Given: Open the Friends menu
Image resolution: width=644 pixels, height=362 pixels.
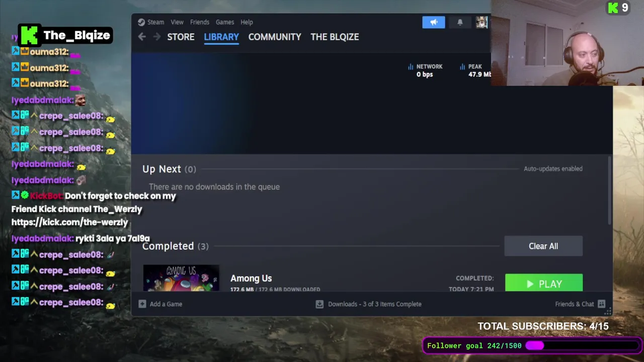Looking at the screenshot, I should tap(200, 22).
